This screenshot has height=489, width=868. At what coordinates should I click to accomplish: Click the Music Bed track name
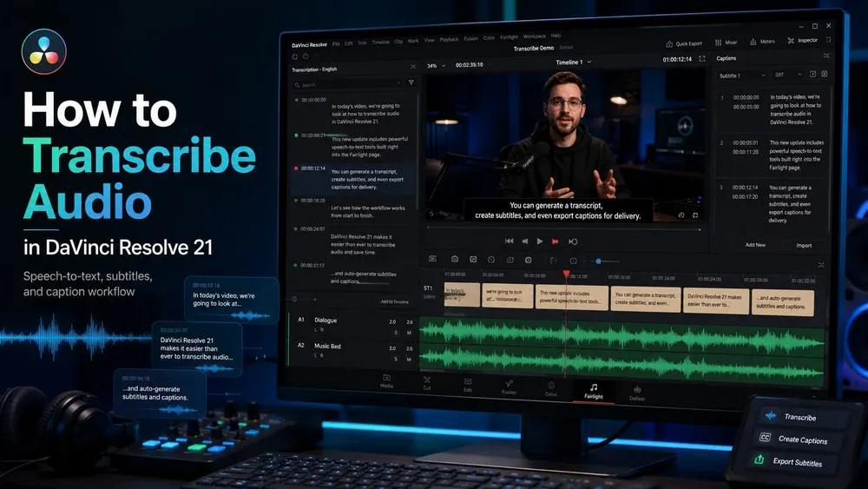[327, 346]
